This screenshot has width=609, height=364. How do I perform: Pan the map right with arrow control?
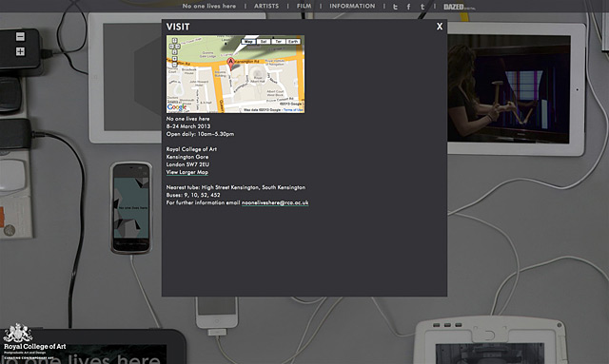click(178, 47)
